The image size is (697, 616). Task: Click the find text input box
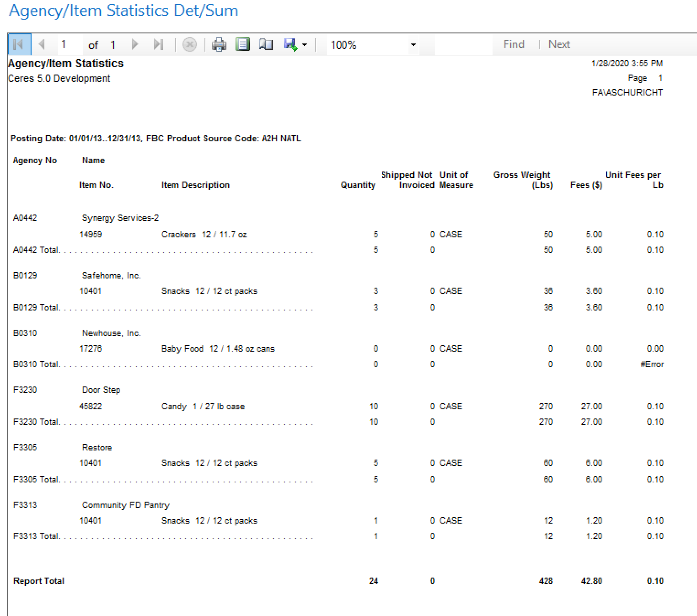point(463,45)
